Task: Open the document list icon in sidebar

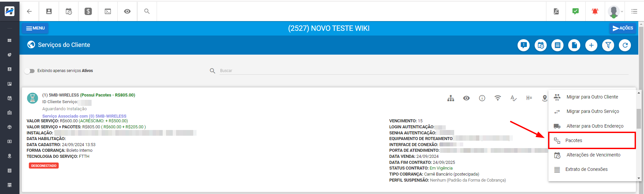Action: [9, 171]
